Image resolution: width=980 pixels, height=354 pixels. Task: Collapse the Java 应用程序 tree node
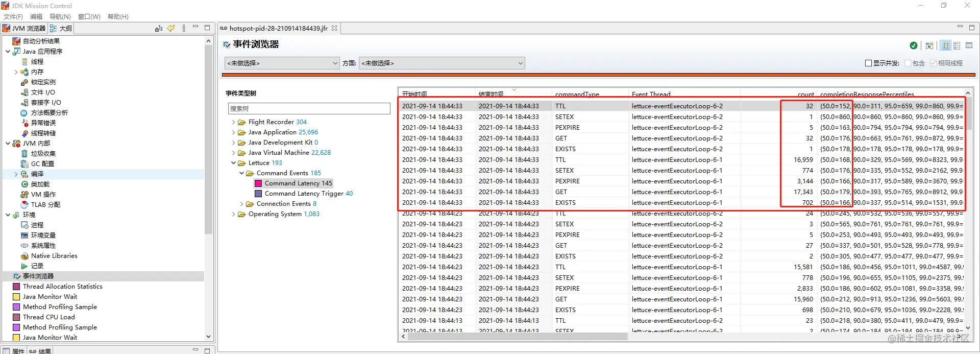coord(8,51)
